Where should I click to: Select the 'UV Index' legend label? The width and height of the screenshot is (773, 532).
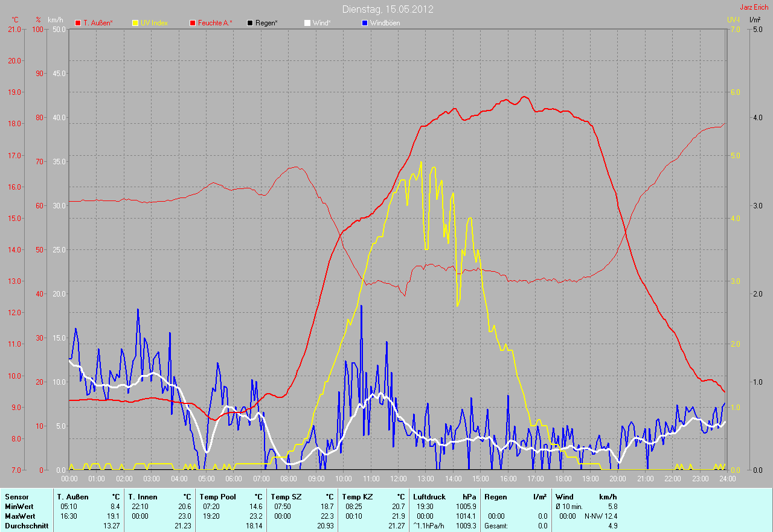[x=154, y=23]
